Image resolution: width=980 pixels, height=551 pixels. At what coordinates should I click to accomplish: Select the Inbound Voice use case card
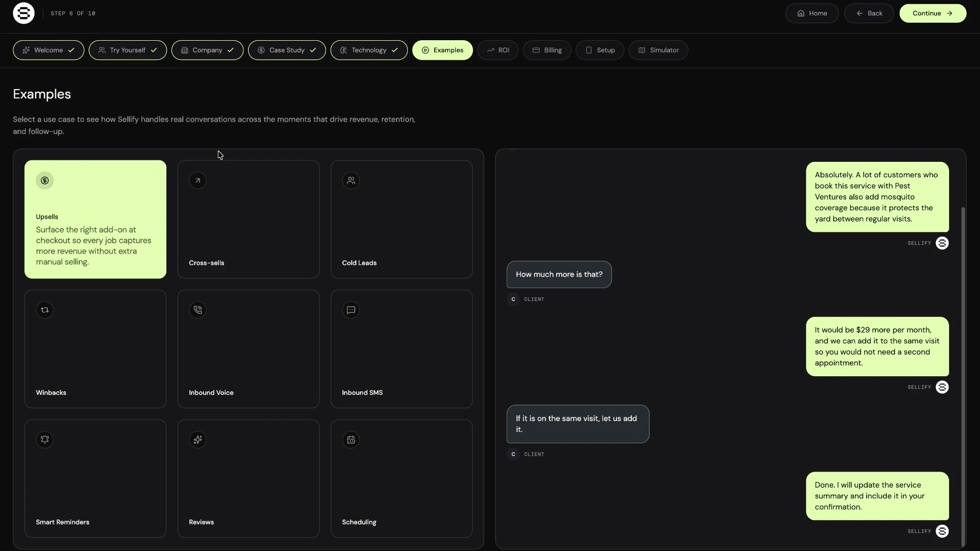coord(248,349)
